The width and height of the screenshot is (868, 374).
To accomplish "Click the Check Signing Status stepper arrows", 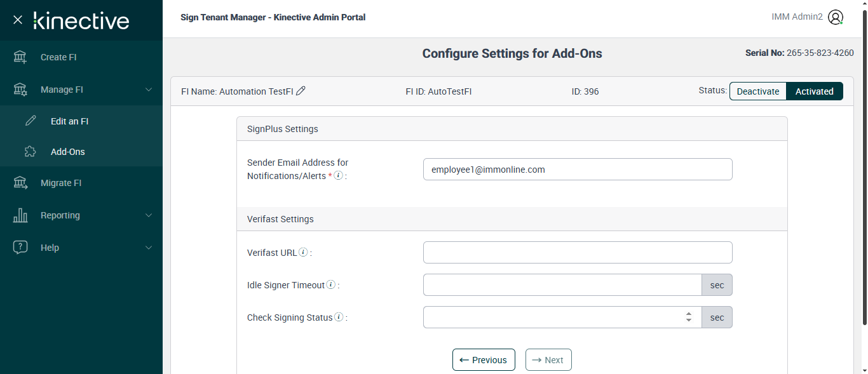I will [689, 317].
